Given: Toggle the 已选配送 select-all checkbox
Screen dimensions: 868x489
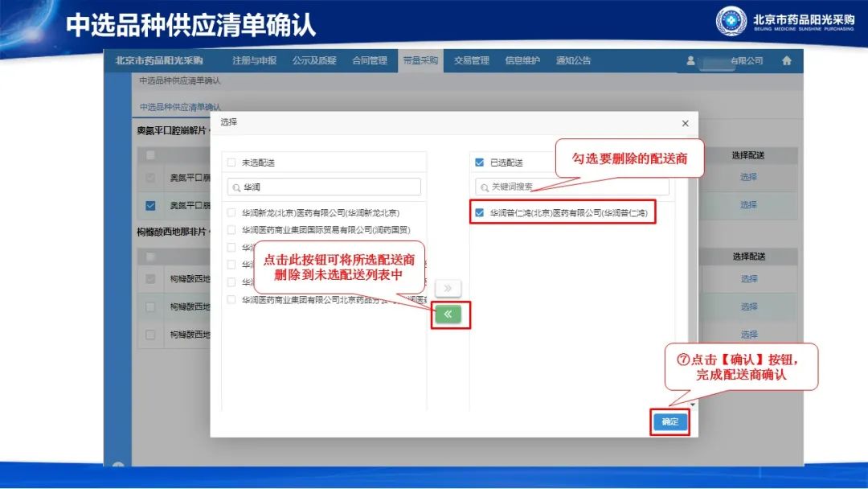Looking at the screenshot, I should pyautogui.click(x=480, y=162).
